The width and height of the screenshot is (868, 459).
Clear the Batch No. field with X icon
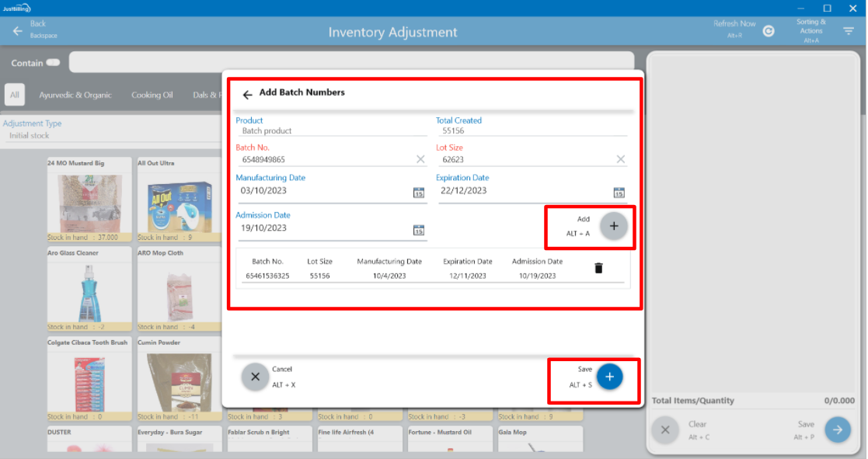420,159
